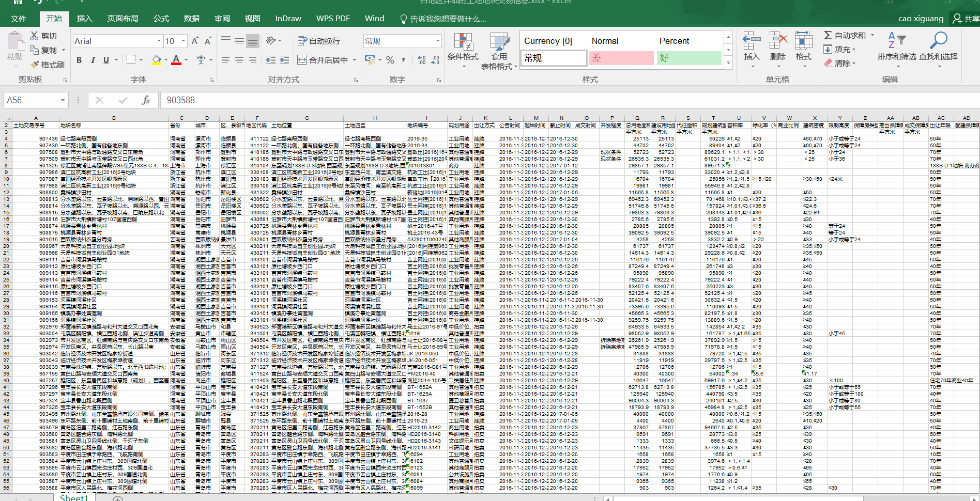Switch to the 插入 ribbon tab
Viewport: 980px width, 501px height.
(x=84, y=19)
